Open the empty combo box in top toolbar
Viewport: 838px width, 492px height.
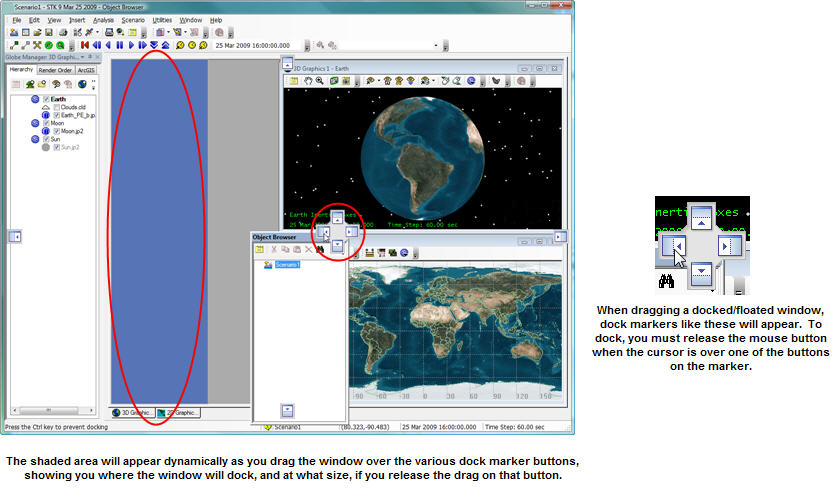pyautogui.click(x=436, y=45)
